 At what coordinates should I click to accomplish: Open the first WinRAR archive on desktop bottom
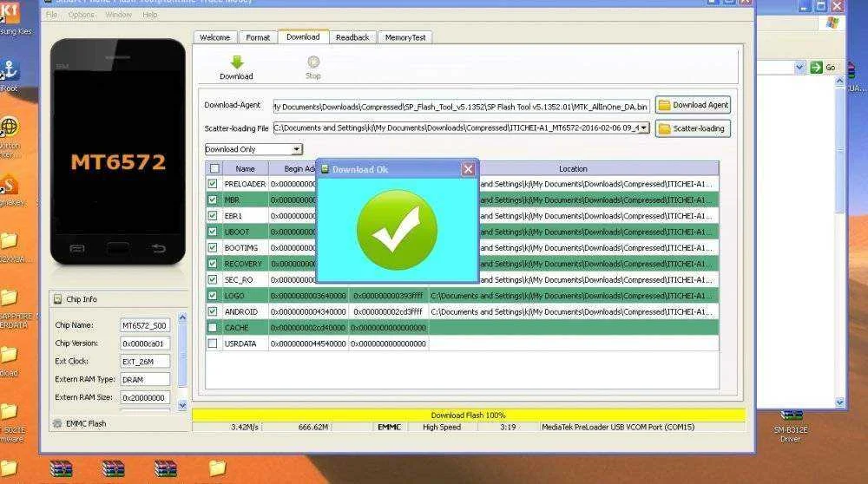(61, 469)
